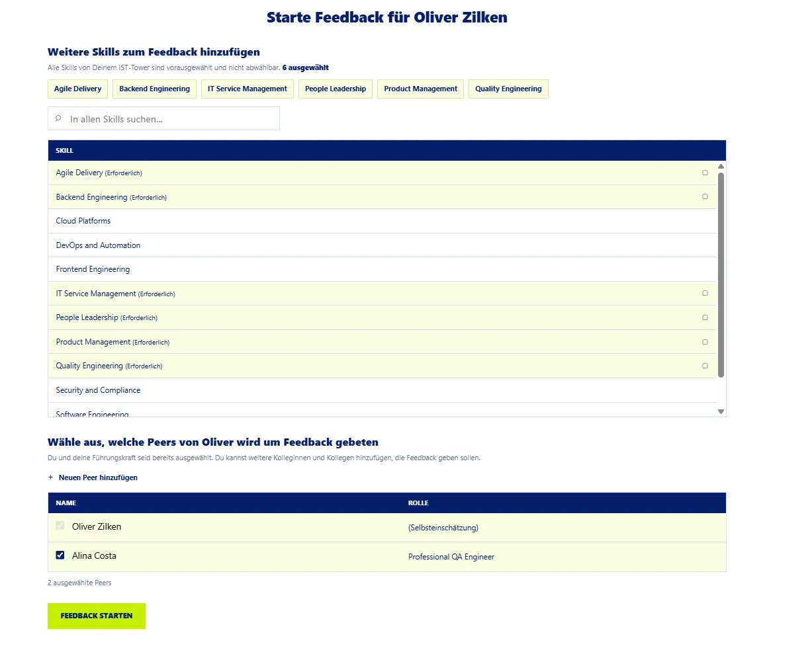Click the Product Management skill tag above the search field
812x656 pixels.
click(x=421, y=89)
